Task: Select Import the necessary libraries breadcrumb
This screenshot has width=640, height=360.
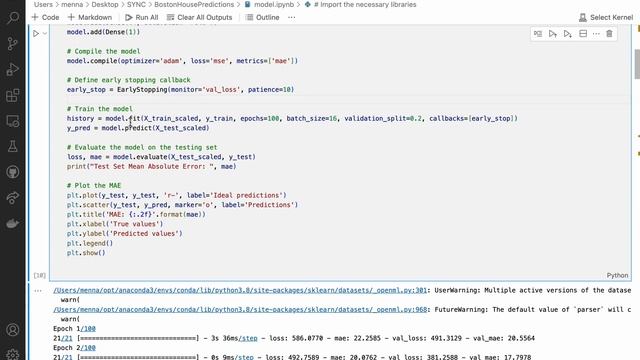Action: [x=360, y=4]
